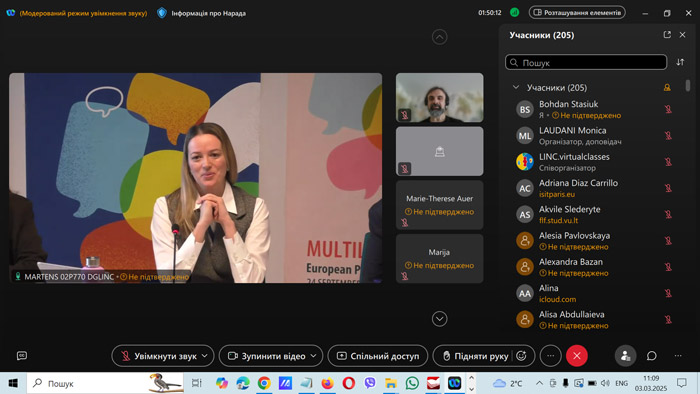Image resolution: width=700 pixels, height=394 pixels.
Task: Open more options ellipsis next to the red leave button
Action: 550,356
